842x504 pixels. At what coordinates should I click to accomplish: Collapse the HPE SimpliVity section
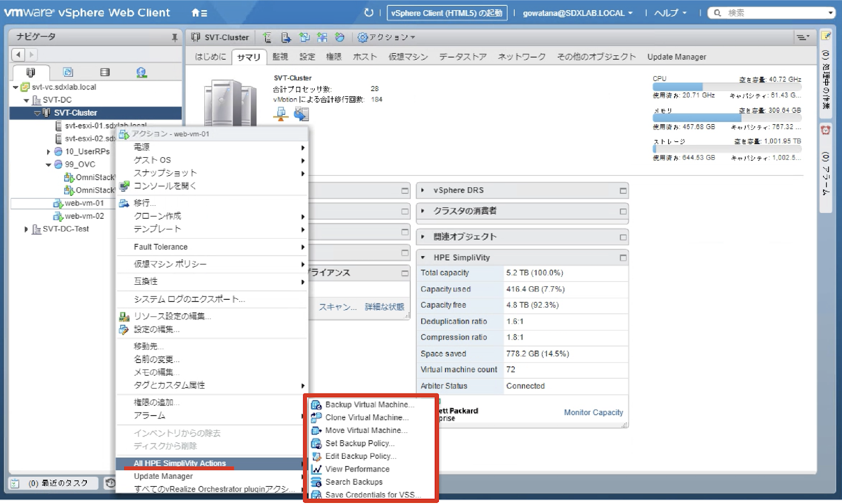click(x=423, y=258)
